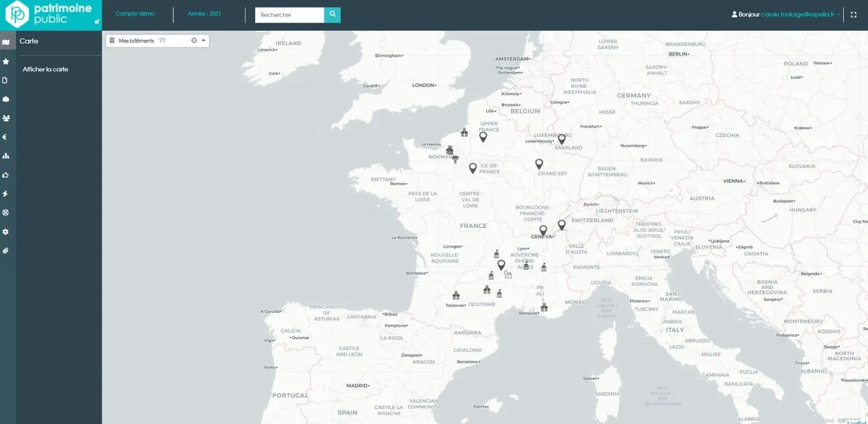This screenshot has height=424, width=868.
Task: Open the euro finance section
Action: point(6,137)
